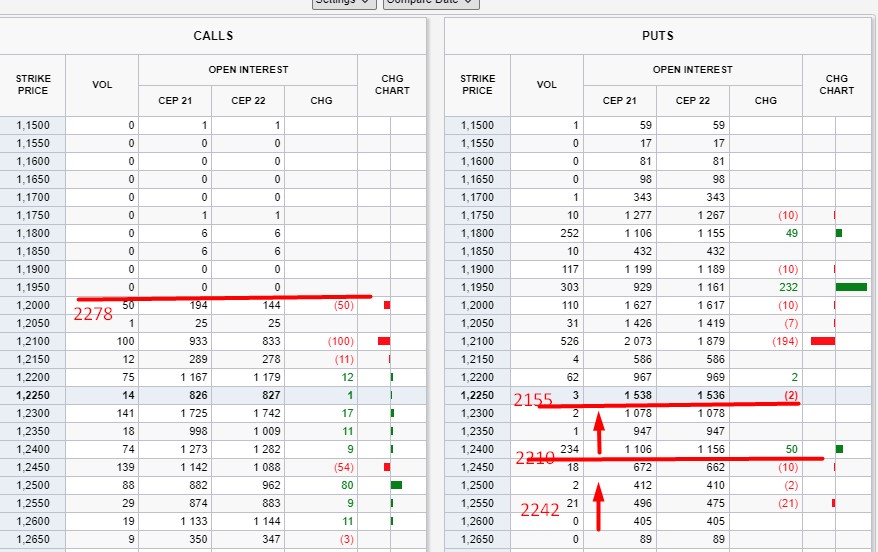Viewport: 878px width, 552px height.
Task: Click CALLS CEP 21 value 1 725
Action: pos(194,413)
